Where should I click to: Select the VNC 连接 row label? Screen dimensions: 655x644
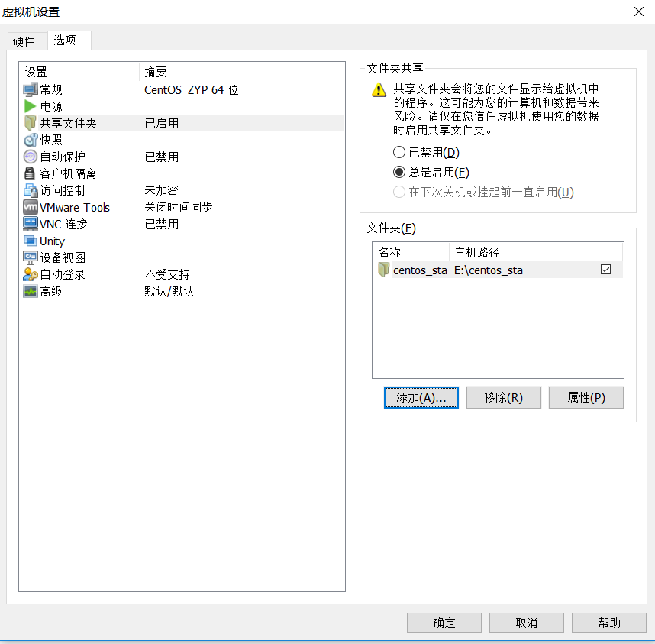pos(63,224)
